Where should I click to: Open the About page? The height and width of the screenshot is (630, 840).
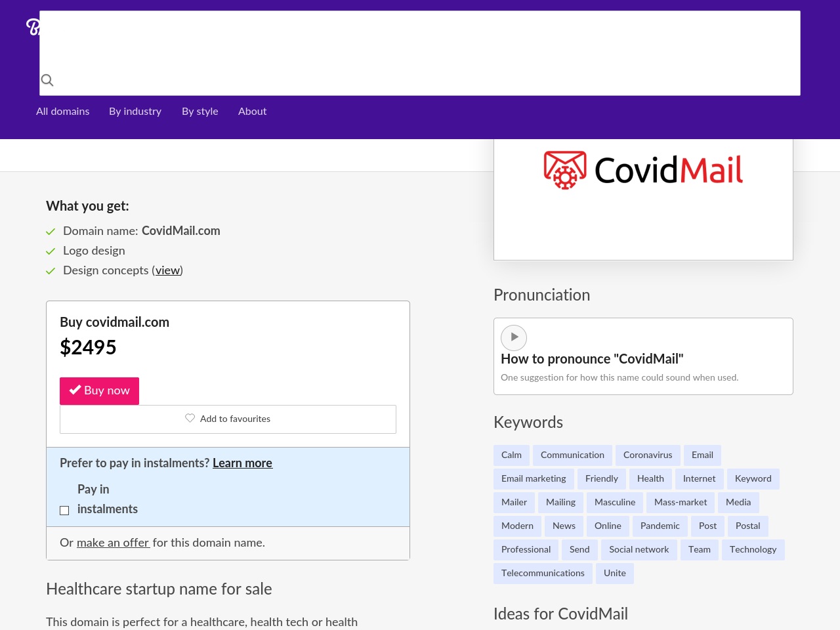pyautogui.click(x=253, y=112)
